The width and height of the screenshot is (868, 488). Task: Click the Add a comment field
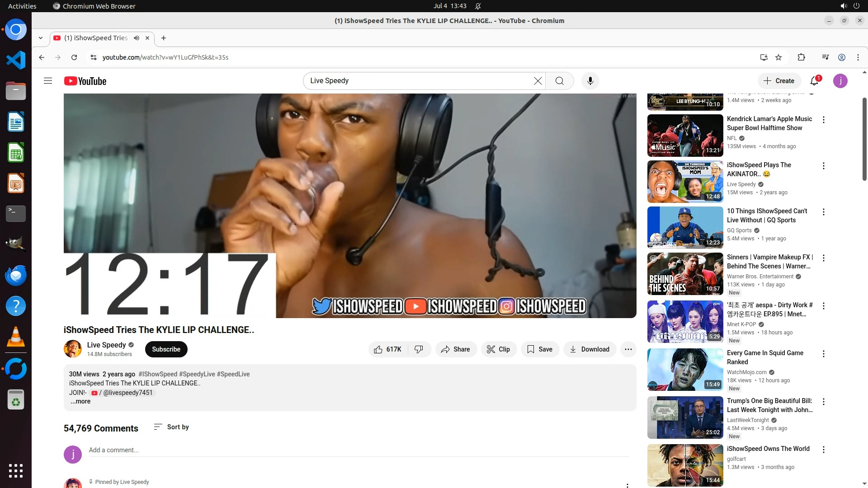(357, 450)
